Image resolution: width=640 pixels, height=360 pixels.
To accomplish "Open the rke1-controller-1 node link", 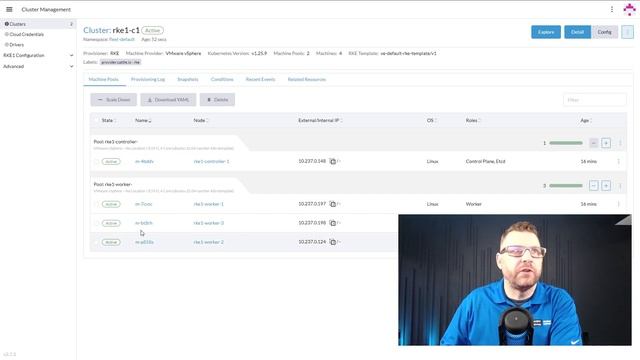I will pos(211,162).
